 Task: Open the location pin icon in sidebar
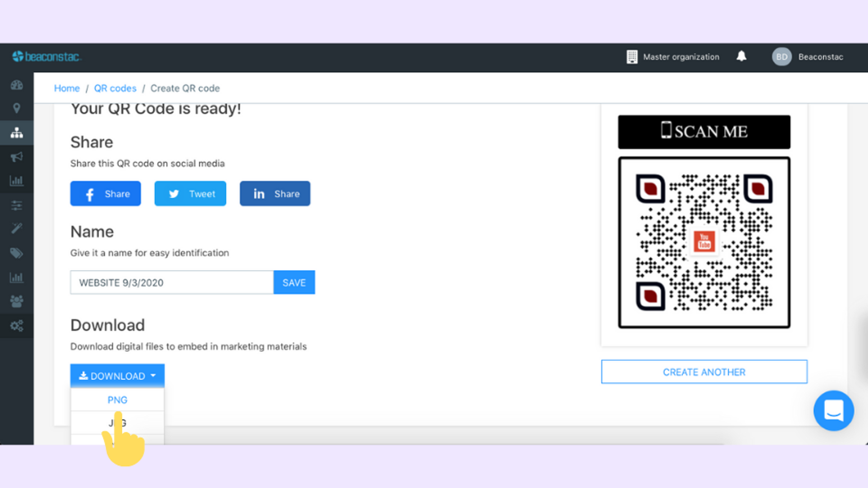pos(17,108)
